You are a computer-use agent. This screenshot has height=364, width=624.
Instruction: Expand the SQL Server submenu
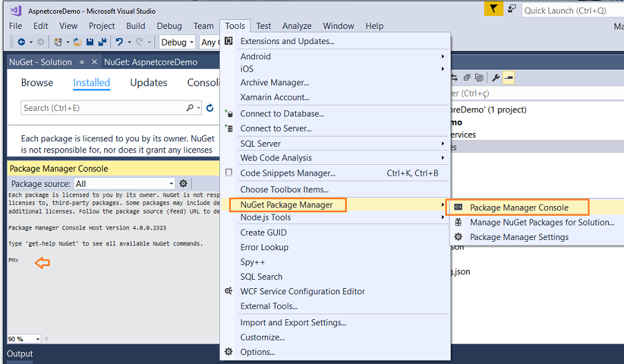click(443, 143)
